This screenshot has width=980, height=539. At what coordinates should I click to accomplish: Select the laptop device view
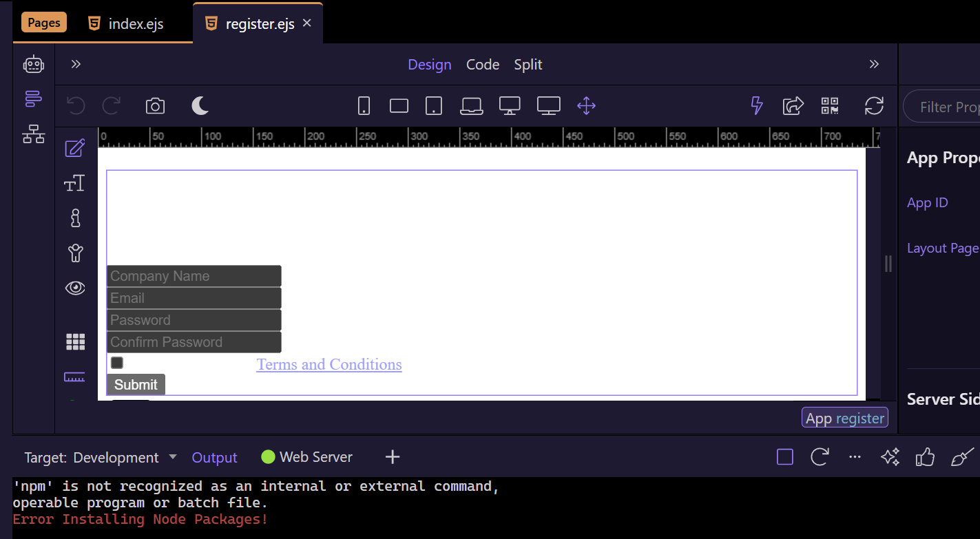[472, 106]
